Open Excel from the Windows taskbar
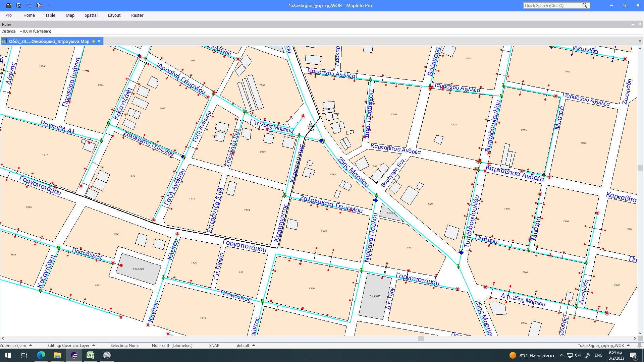The height and width of the screenshot is (362, 644). click(x=90, y=355)
